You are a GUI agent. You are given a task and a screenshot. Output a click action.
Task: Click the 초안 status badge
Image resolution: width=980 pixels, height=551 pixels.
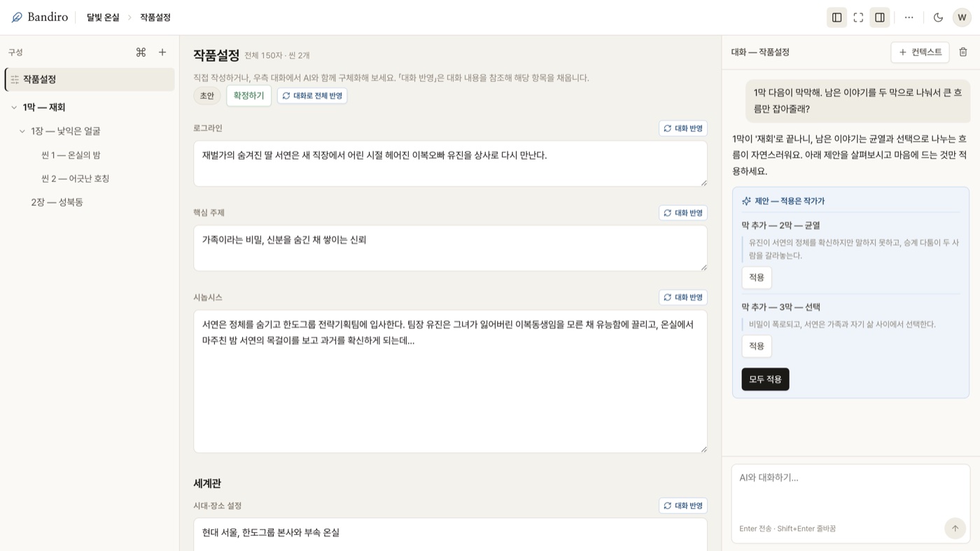click(x=207, y=96)
